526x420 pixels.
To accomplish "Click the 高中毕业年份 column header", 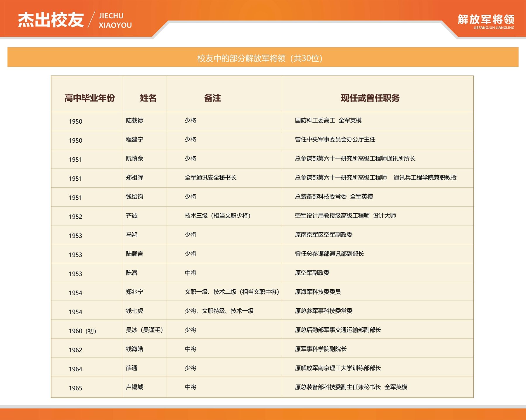I will 89,98.
